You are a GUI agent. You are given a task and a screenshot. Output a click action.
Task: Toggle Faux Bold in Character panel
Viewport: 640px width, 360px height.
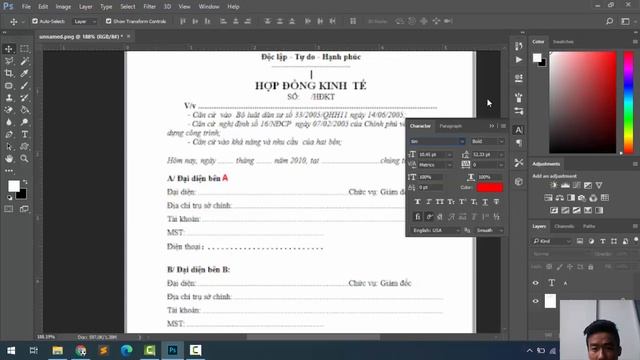point(417,202)
